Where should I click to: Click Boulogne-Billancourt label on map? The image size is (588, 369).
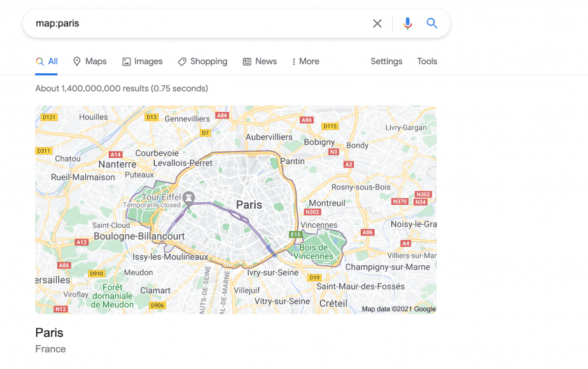point(139,236)
